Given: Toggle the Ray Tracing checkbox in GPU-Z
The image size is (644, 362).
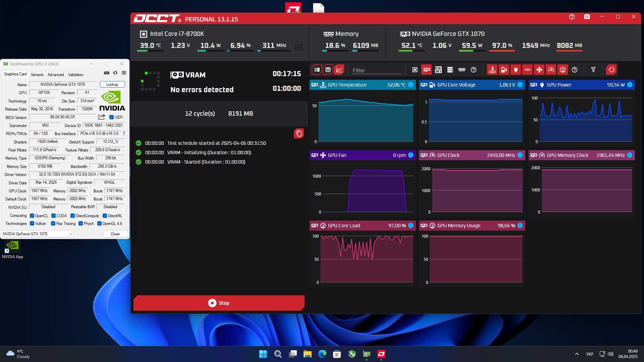Looking at the screenshot, I should [x=53, y=224].
